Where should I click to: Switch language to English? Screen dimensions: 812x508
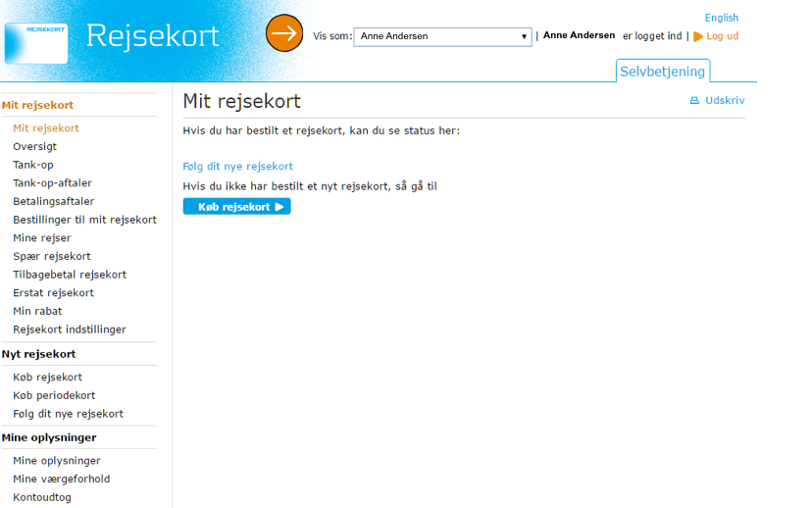point(721,18)
